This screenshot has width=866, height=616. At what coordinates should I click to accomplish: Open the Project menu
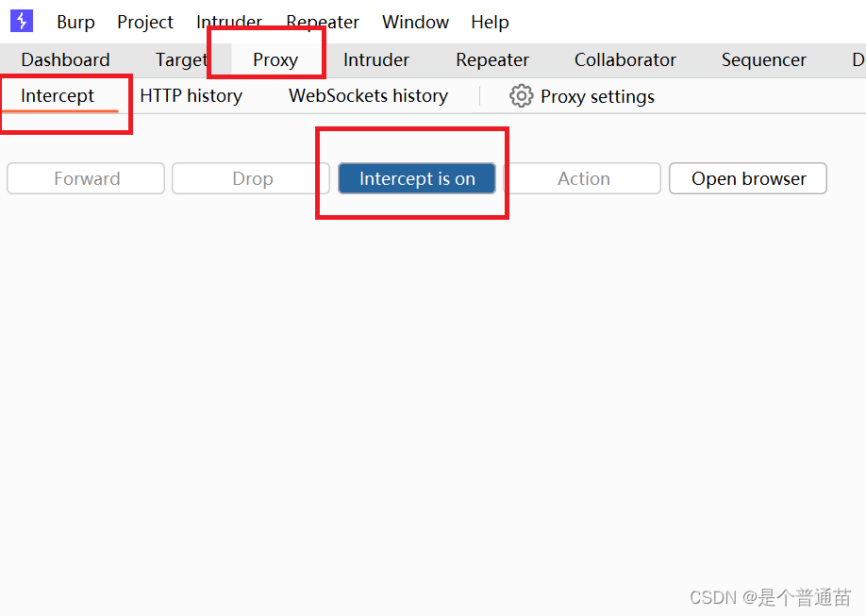pyautogui.click(x=145, y=22)
